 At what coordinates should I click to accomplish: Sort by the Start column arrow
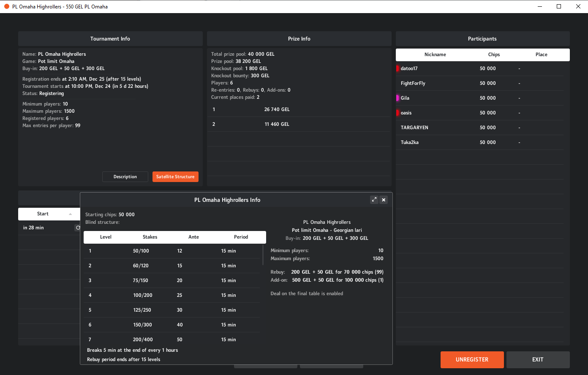coord(70,214)
